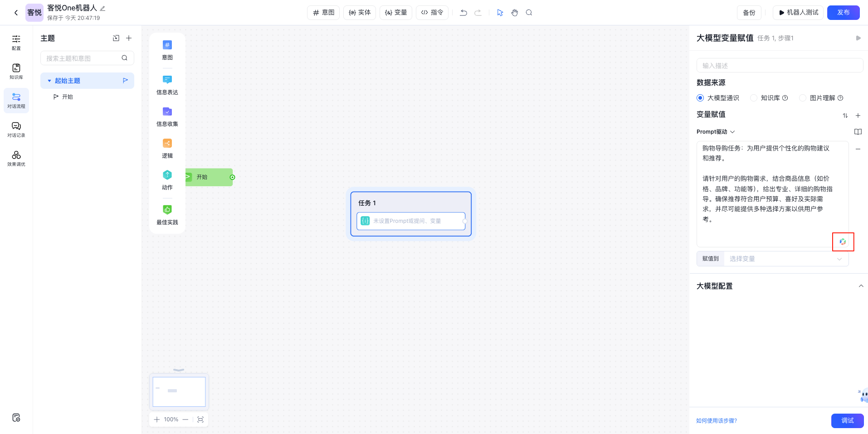Viewport: 868px width, 434px height.
Task: Click the AI generate icon in prompt box
Action: coord(843,242)
